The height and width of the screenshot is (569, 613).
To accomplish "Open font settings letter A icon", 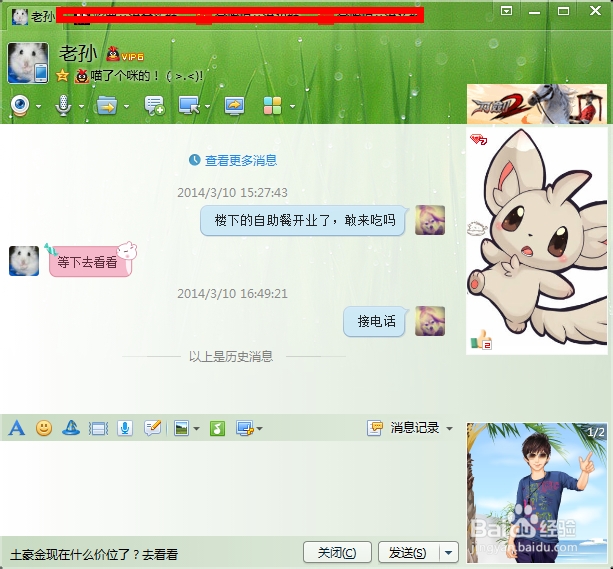I will 16,428.
